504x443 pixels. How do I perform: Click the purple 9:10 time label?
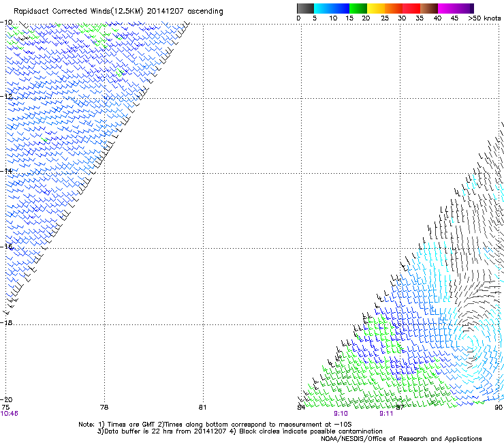(341, 414)
